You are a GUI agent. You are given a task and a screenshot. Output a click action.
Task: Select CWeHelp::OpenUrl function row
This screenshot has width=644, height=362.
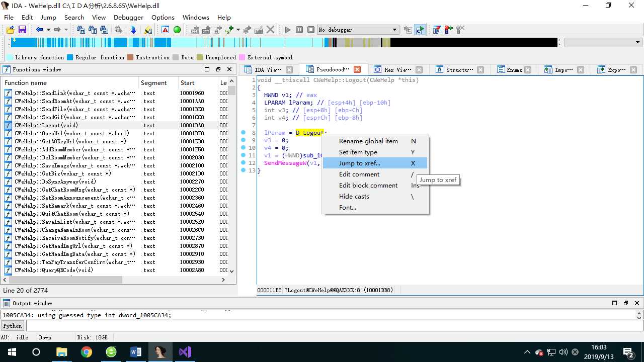point(116,133)
